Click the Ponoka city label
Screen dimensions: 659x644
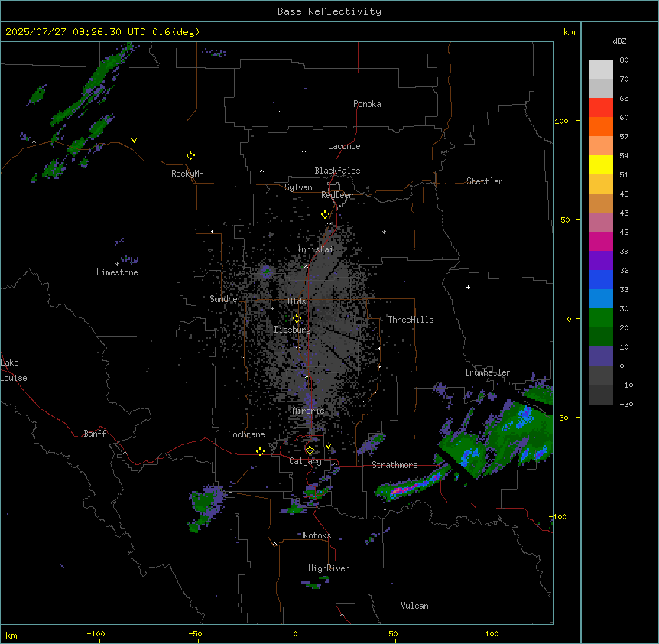point(367,104)
